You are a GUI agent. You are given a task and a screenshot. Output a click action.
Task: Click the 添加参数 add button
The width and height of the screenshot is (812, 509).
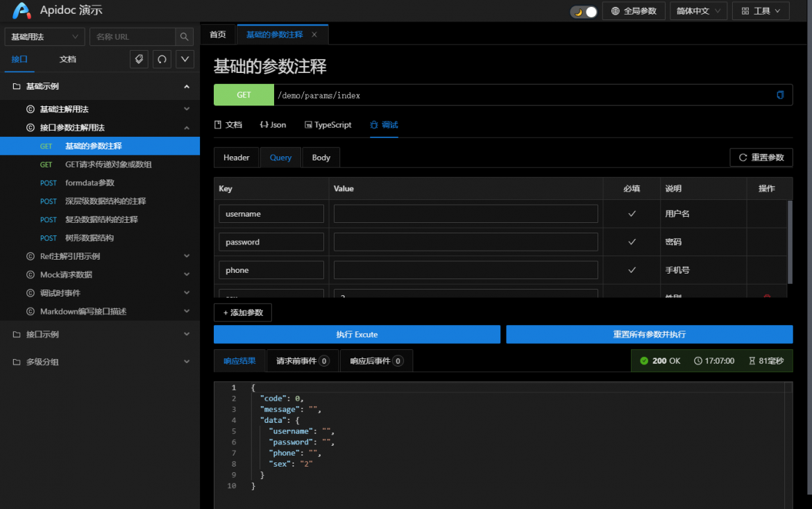(243, 312)
